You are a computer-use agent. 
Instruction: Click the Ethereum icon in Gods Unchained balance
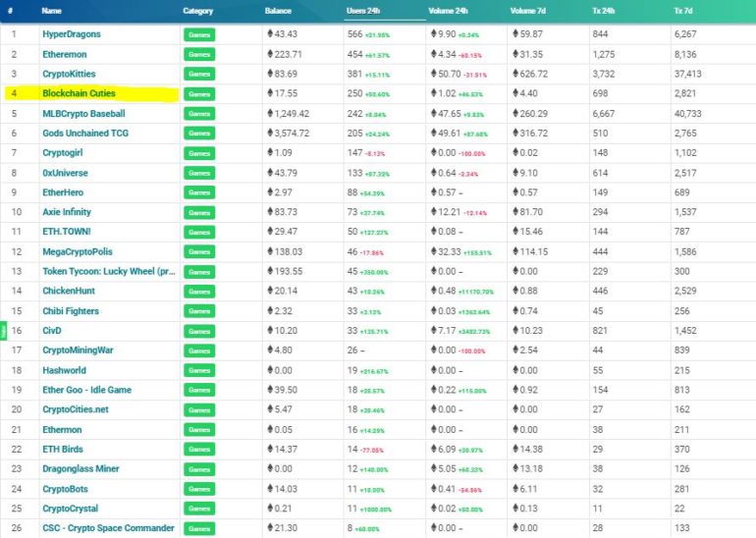point(271,134)
